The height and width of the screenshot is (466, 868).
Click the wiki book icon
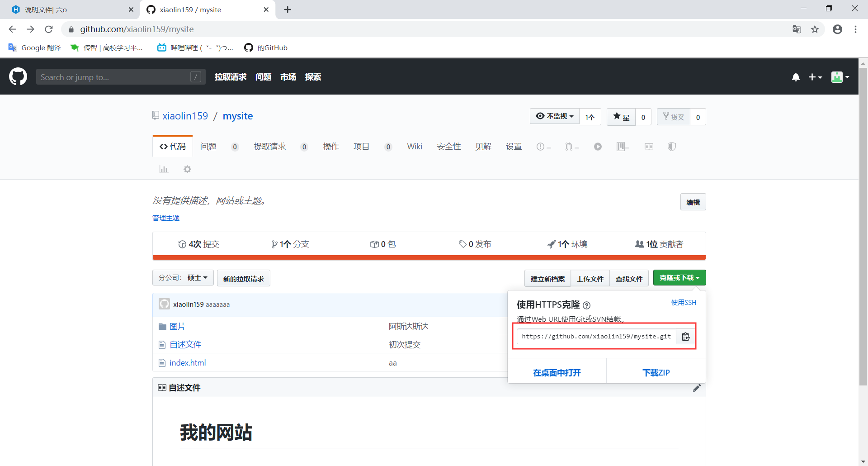(649, 147)
